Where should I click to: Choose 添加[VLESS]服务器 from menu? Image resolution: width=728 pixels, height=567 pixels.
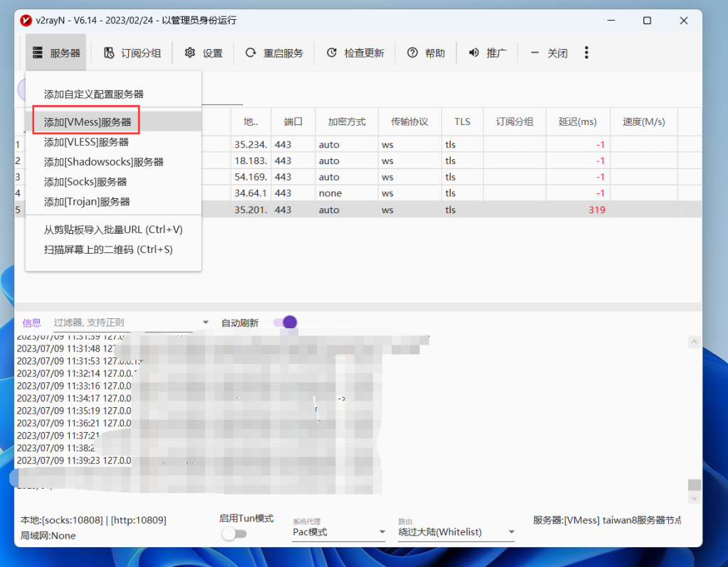[x=113, y=142]
